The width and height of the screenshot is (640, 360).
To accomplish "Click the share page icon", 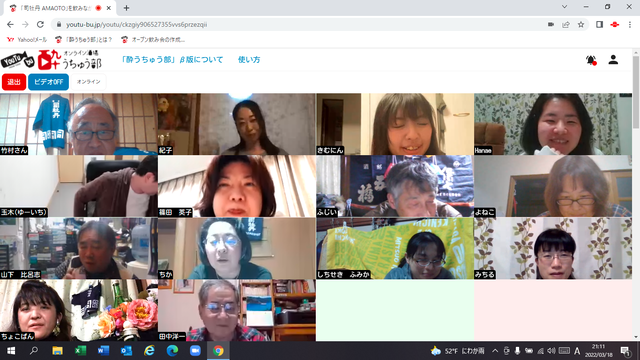I will click(566, 24).
